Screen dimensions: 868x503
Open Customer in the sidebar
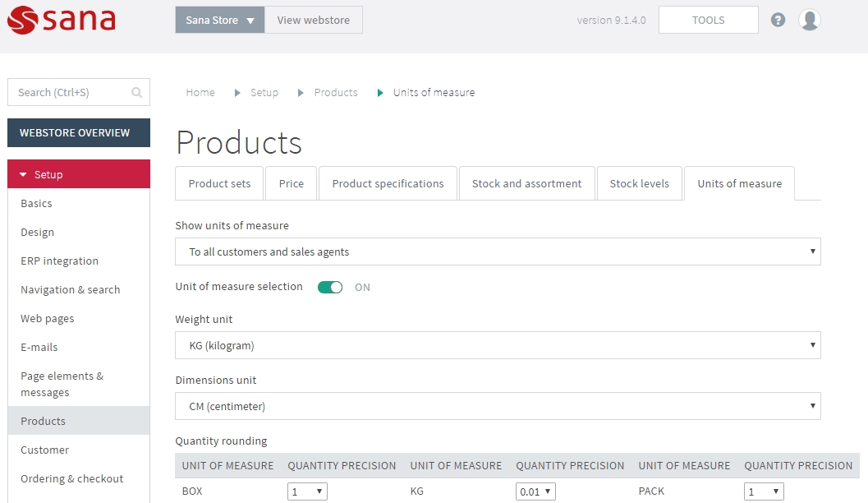pos(45,450)
